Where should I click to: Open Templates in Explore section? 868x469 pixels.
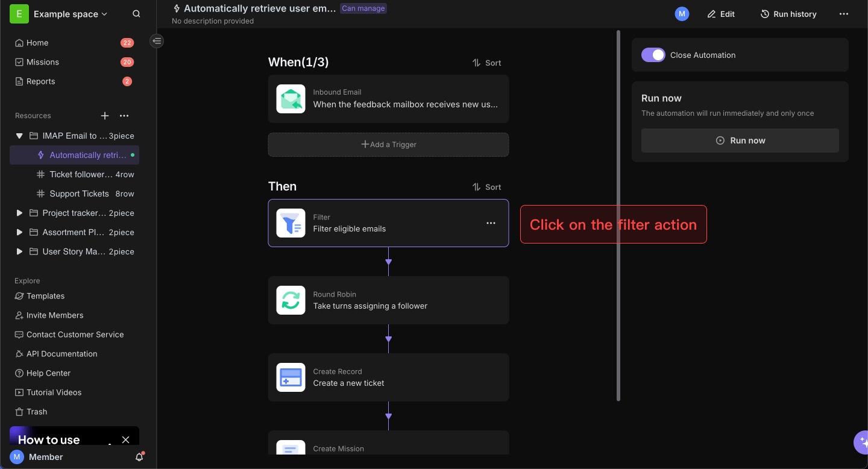point(40,296)
